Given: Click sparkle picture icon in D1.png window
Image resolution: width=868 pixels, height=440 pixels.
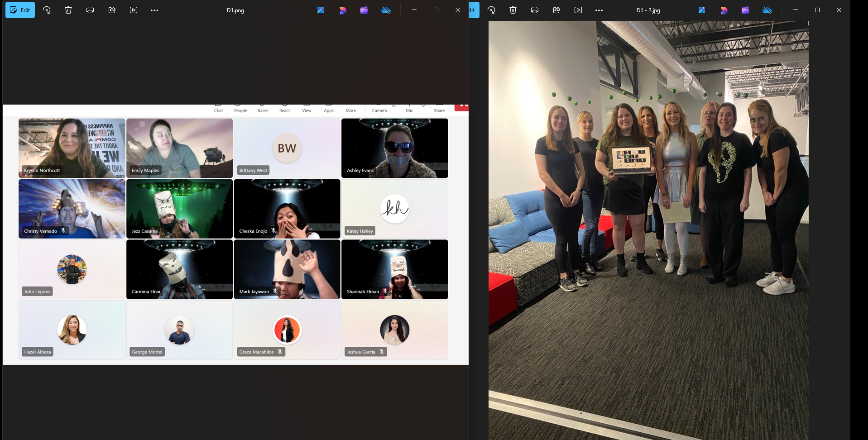Looking at the screenshot, I should [321, 10].
